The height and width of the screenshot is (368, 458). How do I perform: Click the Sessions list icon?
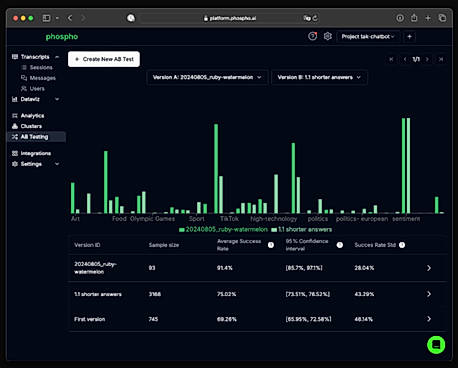(24, 67)
